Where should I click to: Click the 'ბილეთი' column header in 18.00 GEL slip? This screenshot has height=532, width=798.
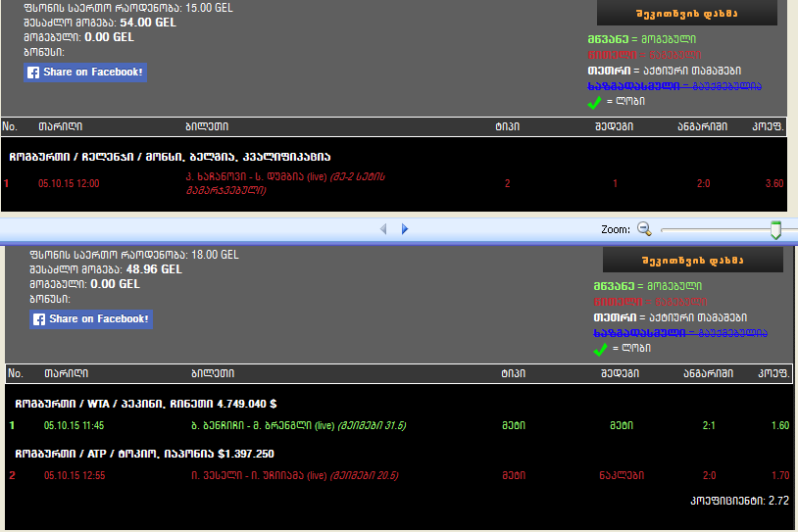tap(213, 374)
